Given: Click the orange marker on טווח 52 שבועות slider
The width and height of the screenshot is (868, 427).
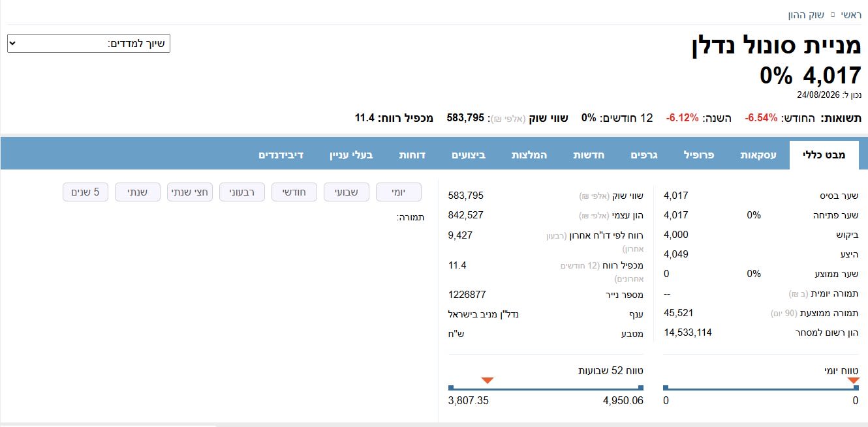Looking at the screenshot, I should point(487,381).
